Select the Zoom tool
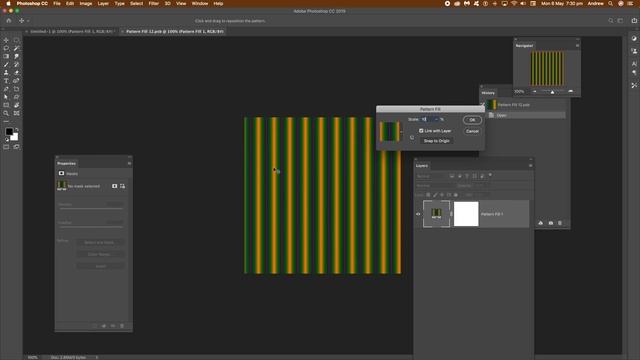 click(6, 113)
